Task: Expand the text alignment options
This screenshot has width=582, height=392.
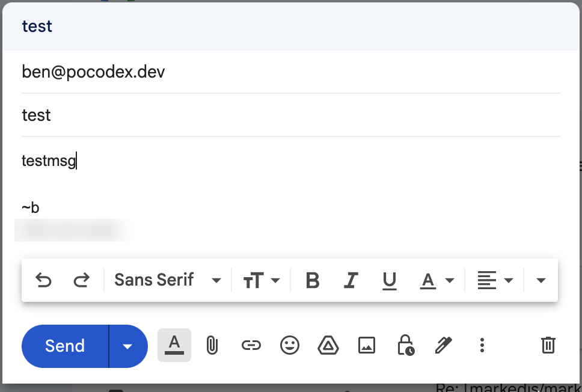Action: point(495,280)
